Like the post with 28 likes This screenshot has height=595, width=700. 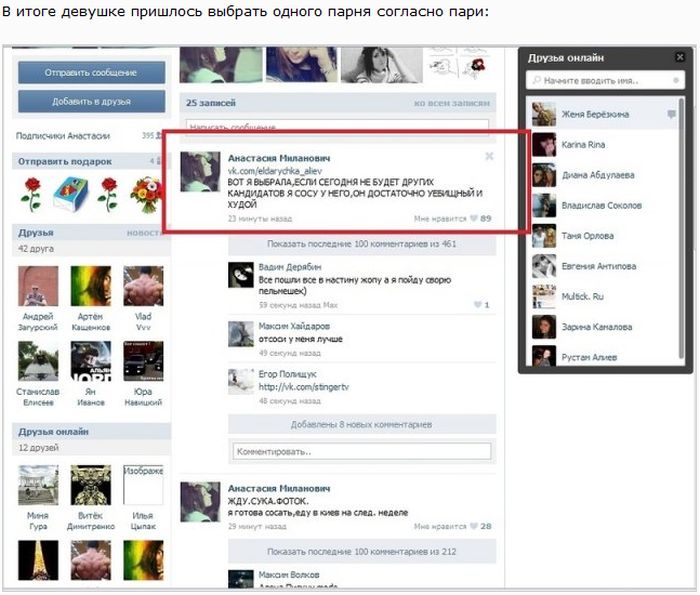coord(474,525)
